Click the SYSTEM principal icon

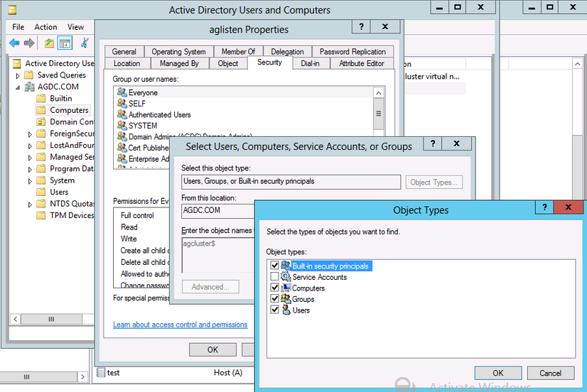122,125
